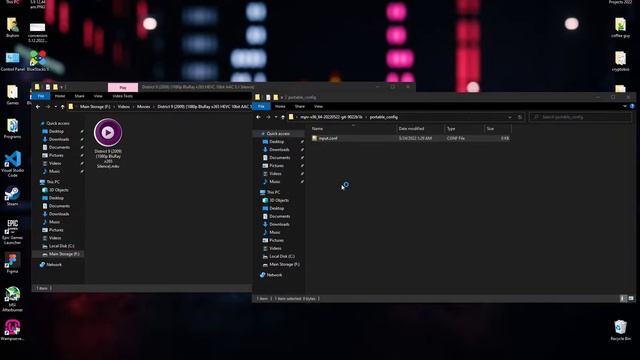Go back in the District 9 window
Viewport: 640px width, 360px height.
tap(38, 107)
